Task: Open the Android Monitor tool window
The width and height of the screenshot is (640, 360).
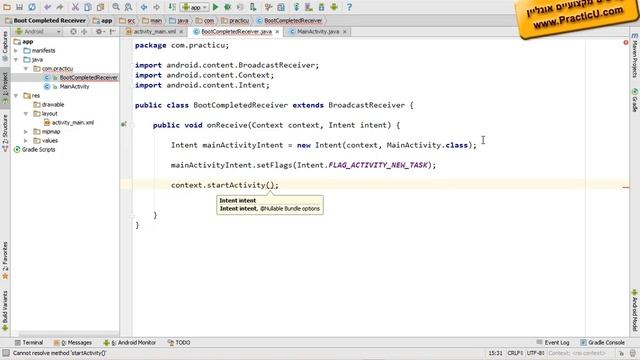Action: click(x=129, y=342)
